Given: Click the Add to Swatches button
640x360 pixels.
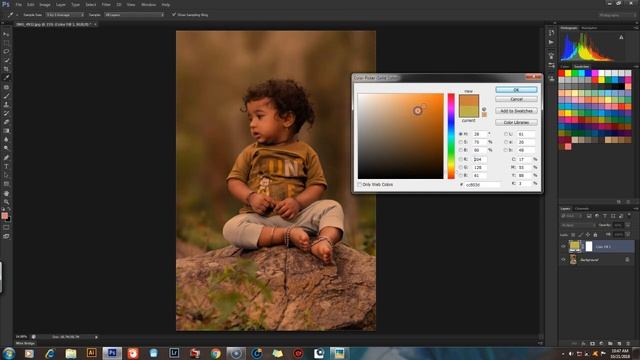Looking at the screenshot, I should [x=516, y=111].
